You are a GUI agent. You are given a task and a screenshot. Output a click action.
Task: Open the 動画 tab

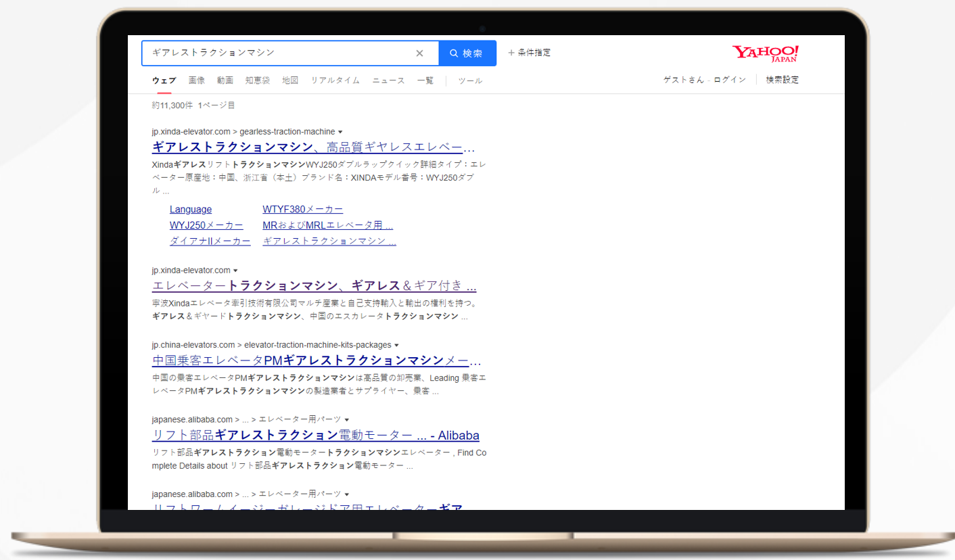tap(225, 80)
